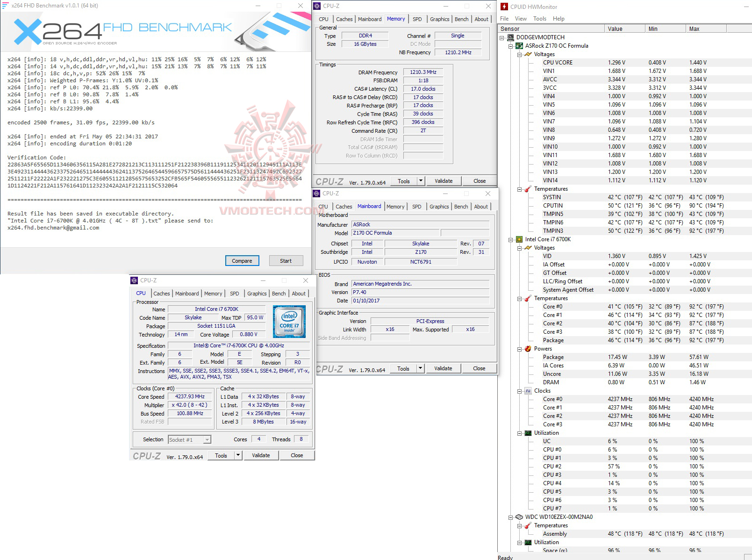
Task: Select the WDC WD10EZEX hard drive icon
Action: [x=519, y=517]
